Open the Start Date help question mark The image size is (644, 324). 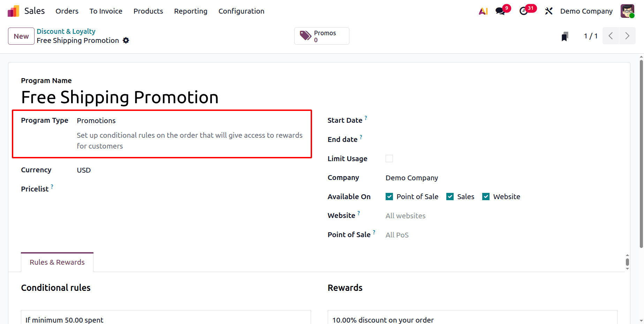(x=366, y=118)
